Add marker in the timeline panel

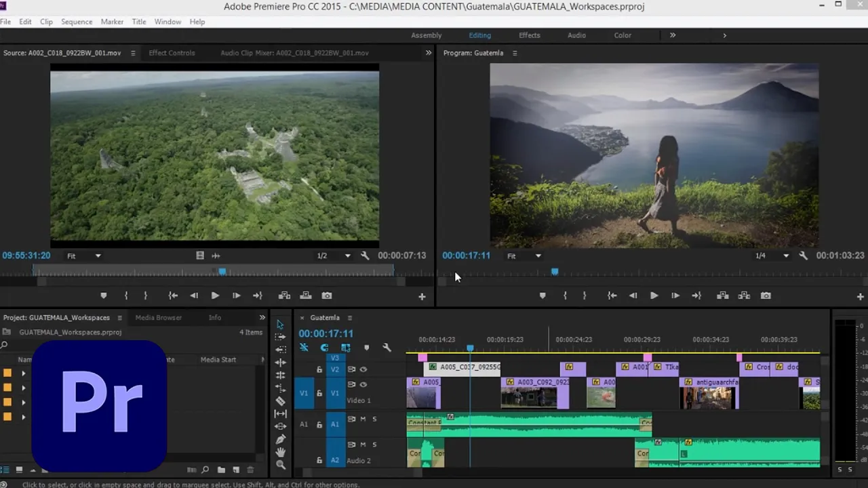pyautogui.click(x=366, y=348)
